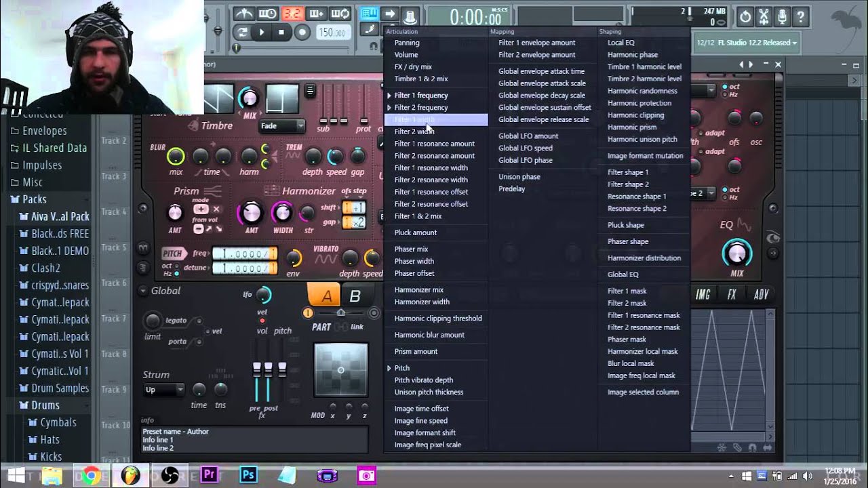Click the MOD XY pad
This screenshot has width=868, height=488.
(341, 370)
